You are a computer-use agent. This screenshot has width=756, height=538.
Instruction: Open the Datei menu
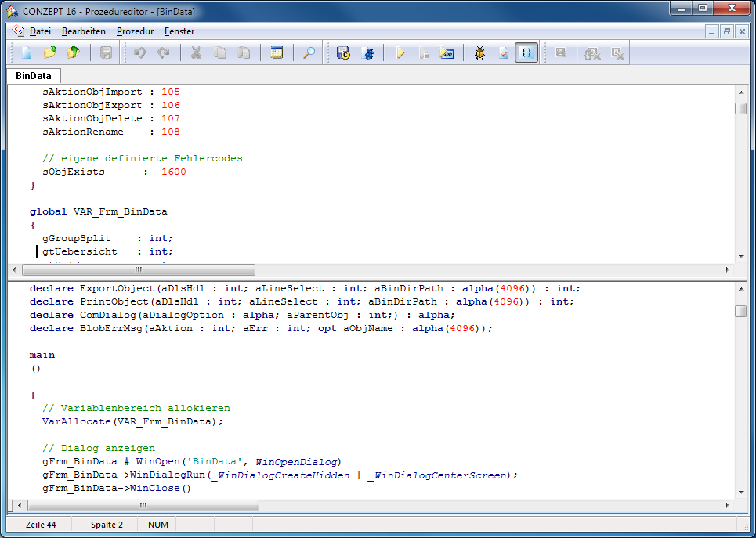click(40, 31)
